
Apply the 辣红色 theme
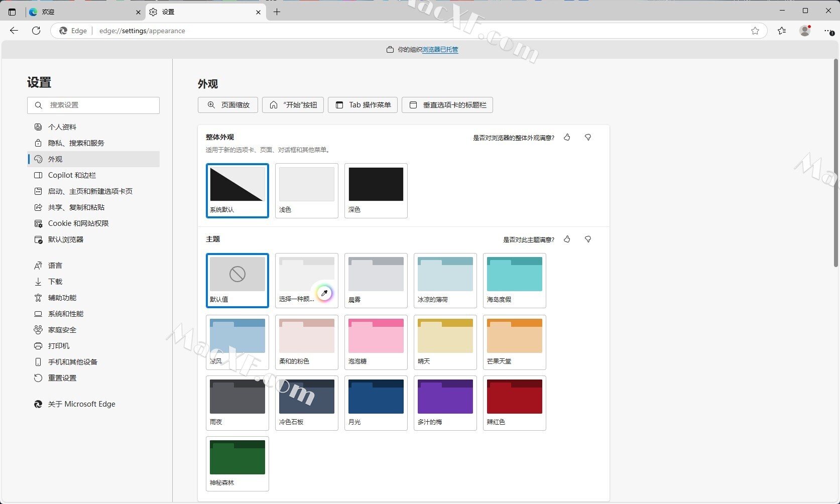(515, 403)
